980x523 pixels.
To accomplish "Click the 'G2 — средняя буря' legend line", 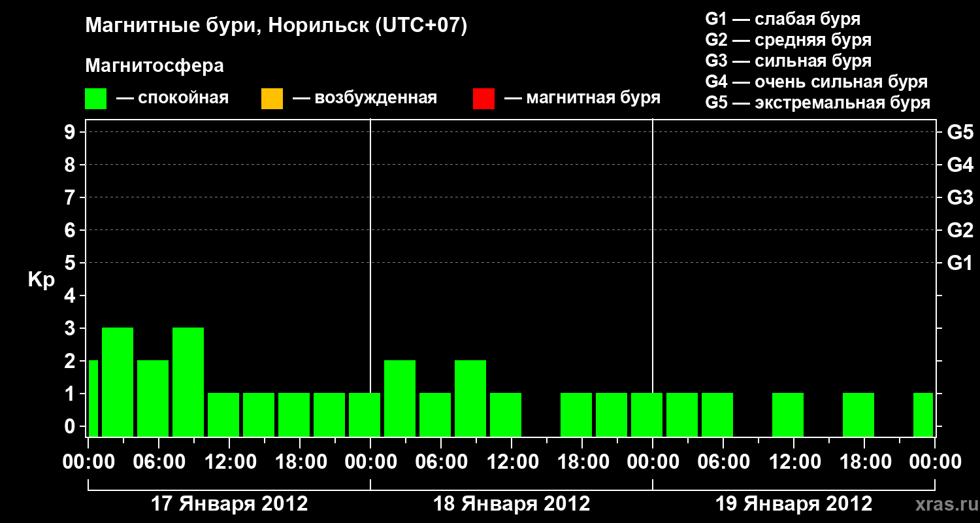I will tap(789, 40).
